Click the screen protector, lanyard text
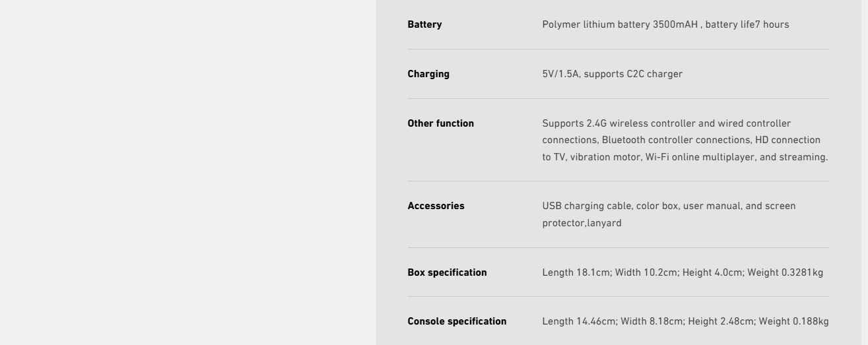Viewport: 868px width, 345px height. click(583, 223)
